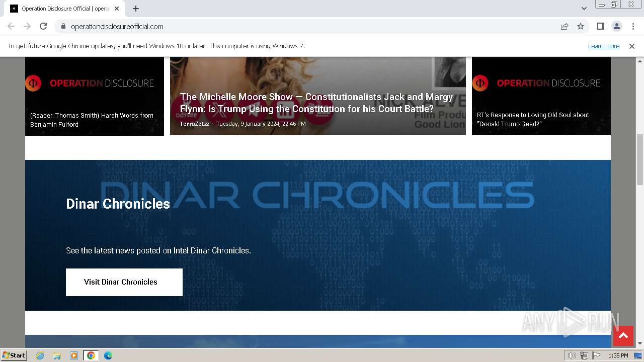Open the network status tray icon
This screenshot has width=644, height=362.
coord(584,355)
